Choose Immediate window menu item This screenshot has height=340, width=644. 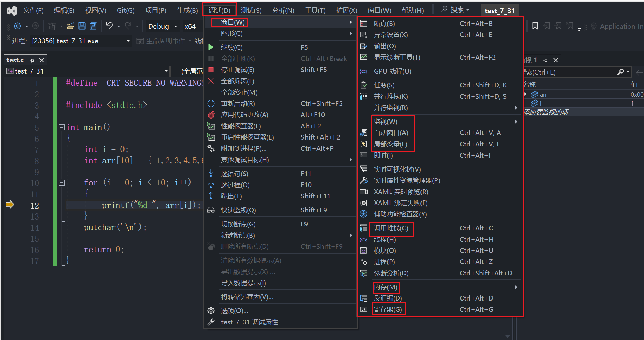[x=440, y=155]
